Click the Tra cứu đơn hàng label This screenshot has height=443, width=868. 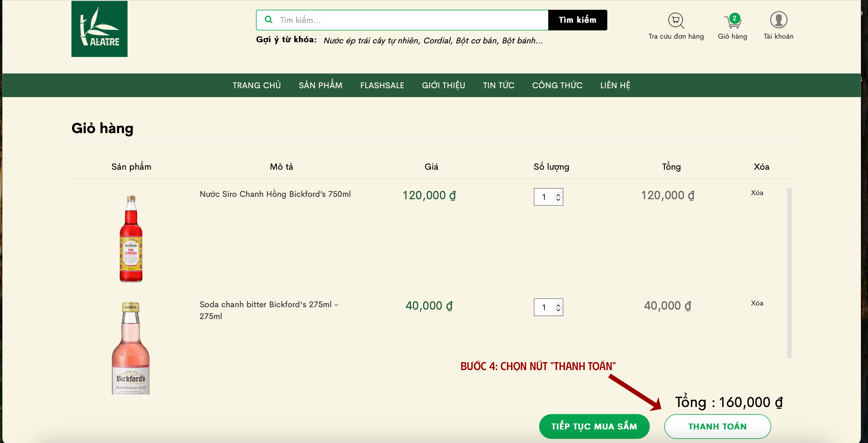pos(676,36)
